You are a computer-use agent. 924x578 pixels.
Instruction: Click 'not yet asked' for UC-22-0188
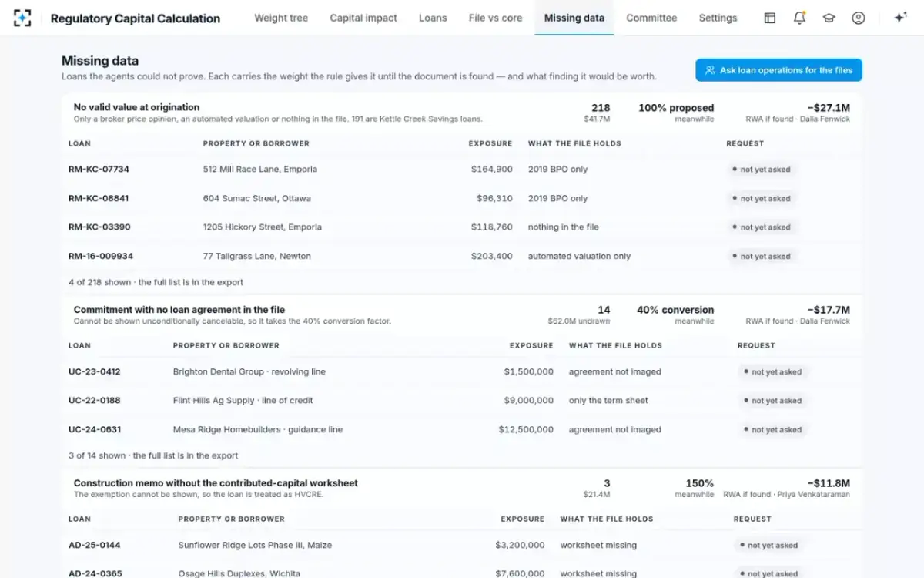pos(772,401)
